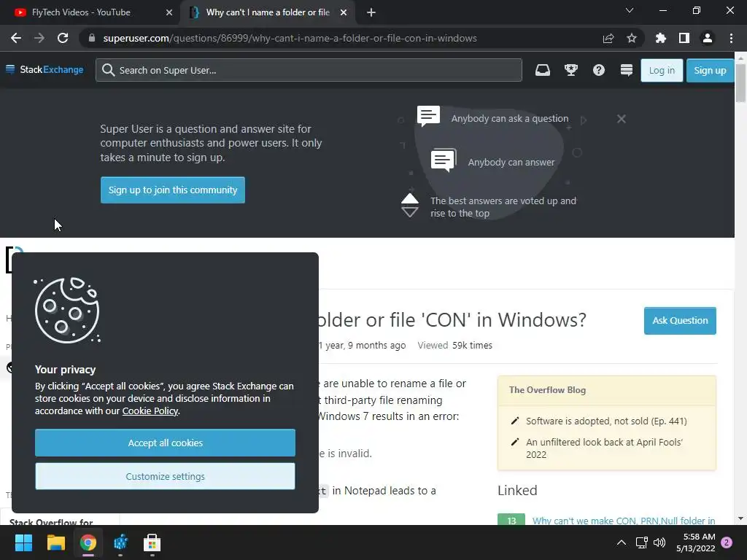Open the achievements trophy icon
Screen dimensions: 747x560
(570, 71)
